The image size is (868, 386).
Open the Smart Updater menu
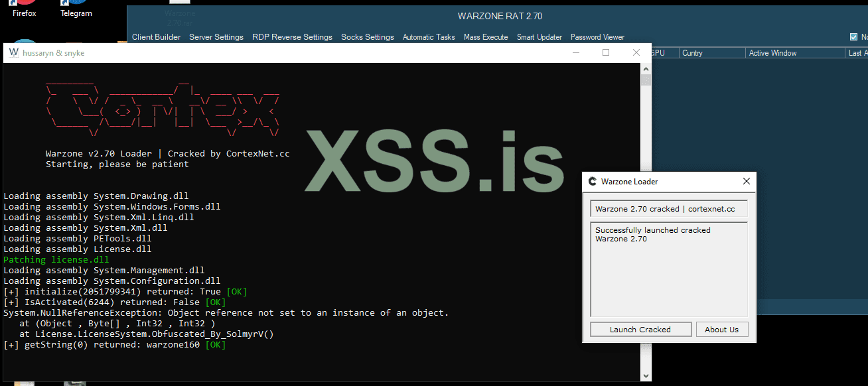(x=540, y=37)
